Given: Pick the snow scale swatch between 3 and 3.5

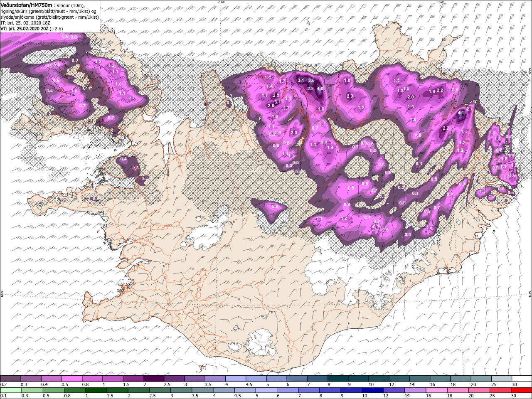Looking at the screenshot, I should 195,379.
